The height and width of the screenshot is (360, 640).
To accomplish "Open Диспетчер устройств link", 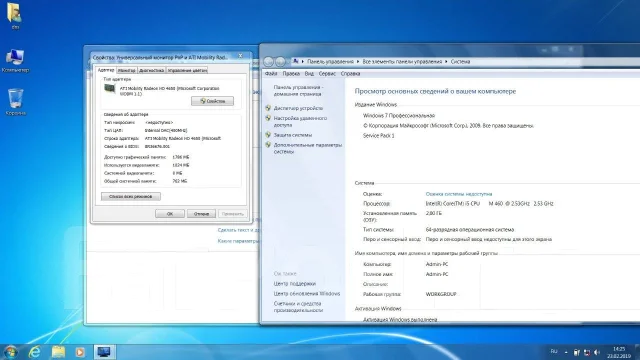I will click(298, 108).
